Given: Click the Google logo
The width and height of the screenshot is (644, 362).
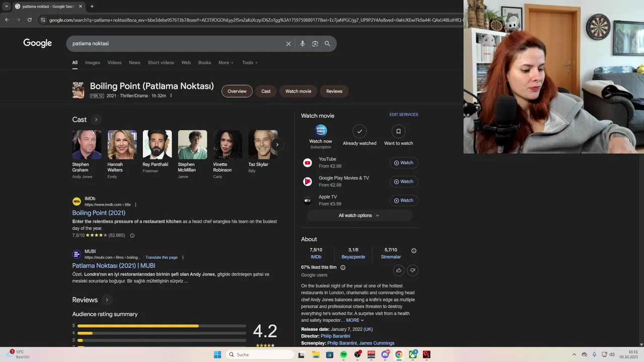Looking at the screenshot, I should (38, 43).
